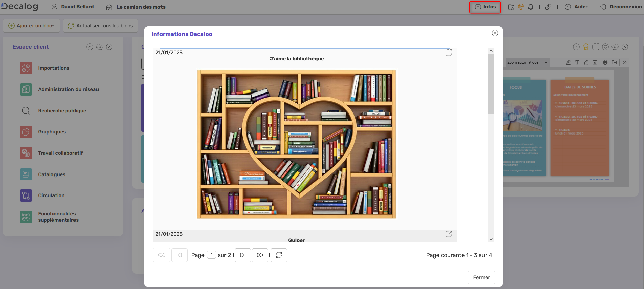Viewport: 644px width, 289px height.
Task: Open the Circulation module icon
Action: pyautogui.click(x=26, y=195)
